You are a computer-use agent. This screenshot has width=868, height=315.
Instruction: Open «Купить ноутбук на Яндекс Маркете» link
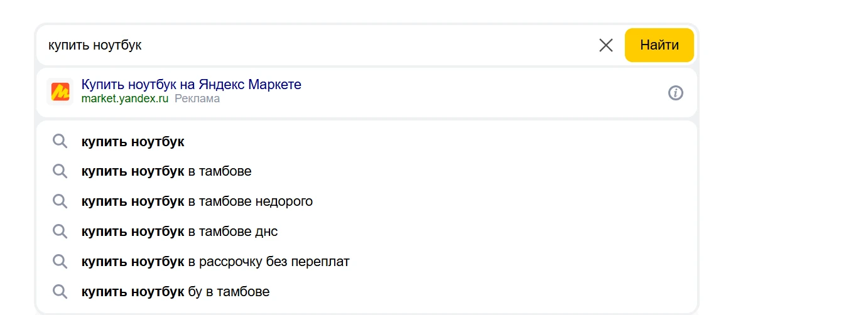[x=191, y=84]
